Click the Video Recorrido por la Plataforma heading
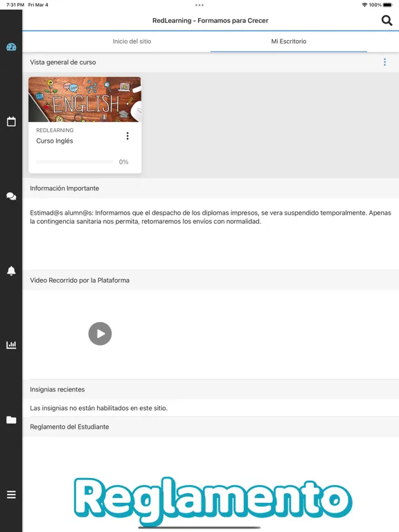The image size is (399, 532). point(80,281)
